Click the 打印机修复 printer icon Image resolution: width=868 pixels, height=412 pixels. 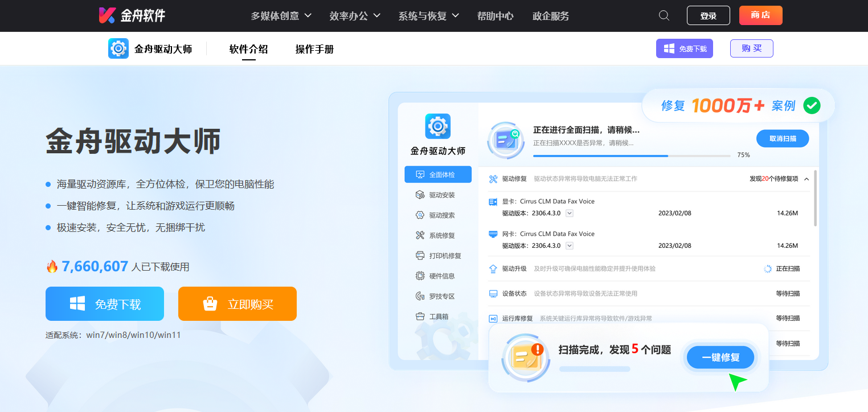[420, 256]
